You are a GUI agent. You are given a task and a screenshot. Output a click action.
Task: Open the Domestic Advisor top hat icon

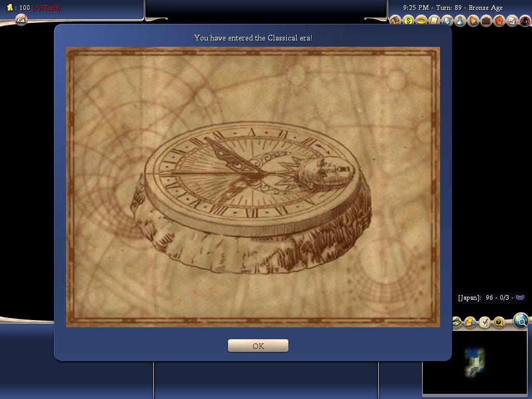point(395,20)
